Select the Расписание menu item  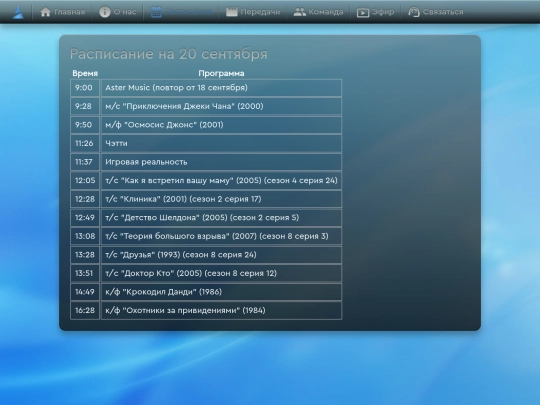[x=181, y=12]
